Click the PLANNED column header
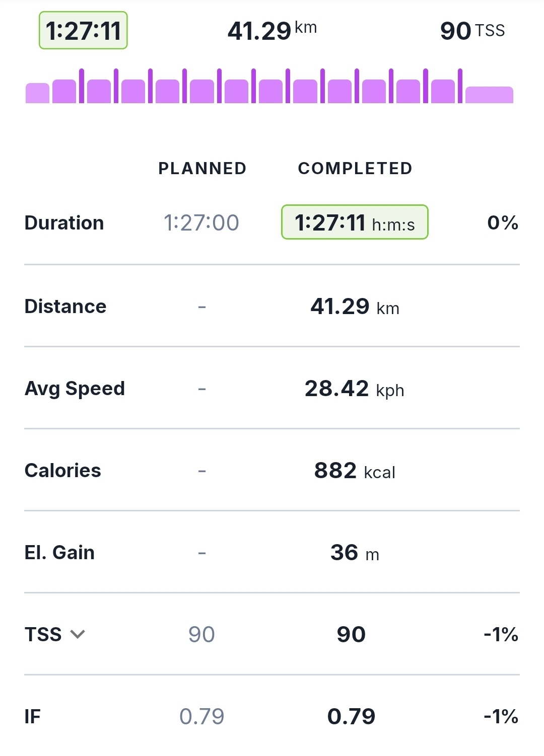The width and height of the screenshot is (544, 756). (202, 168)
